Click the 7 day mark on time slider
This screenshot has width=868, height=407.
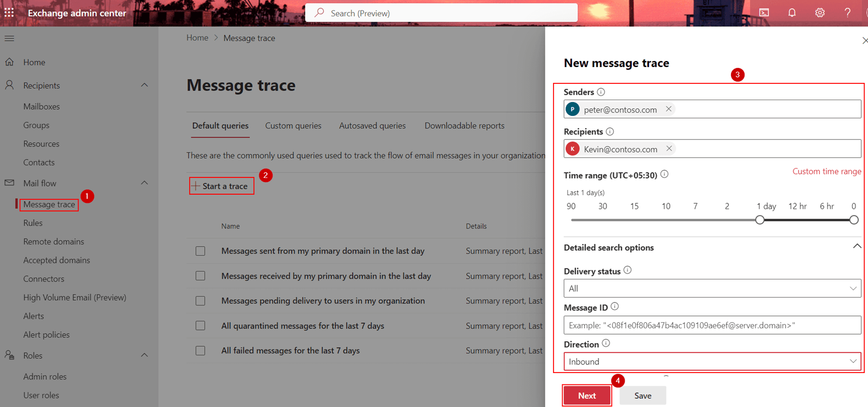click(695, 206)
